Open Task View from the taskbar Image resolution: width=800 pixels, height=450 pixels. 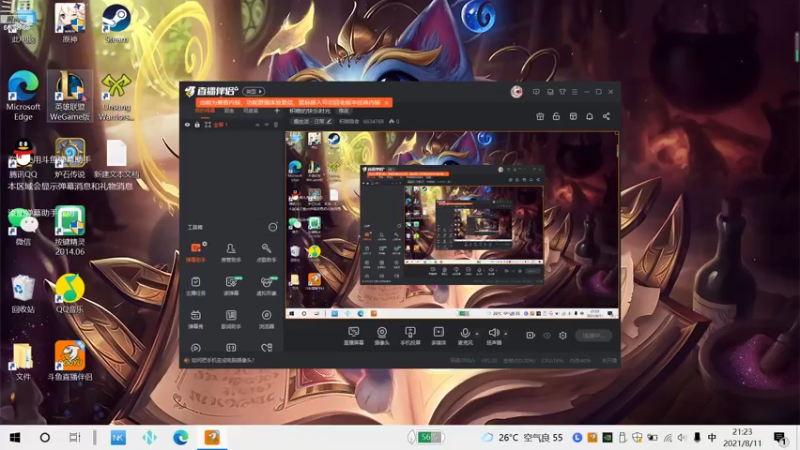(74, 437)
